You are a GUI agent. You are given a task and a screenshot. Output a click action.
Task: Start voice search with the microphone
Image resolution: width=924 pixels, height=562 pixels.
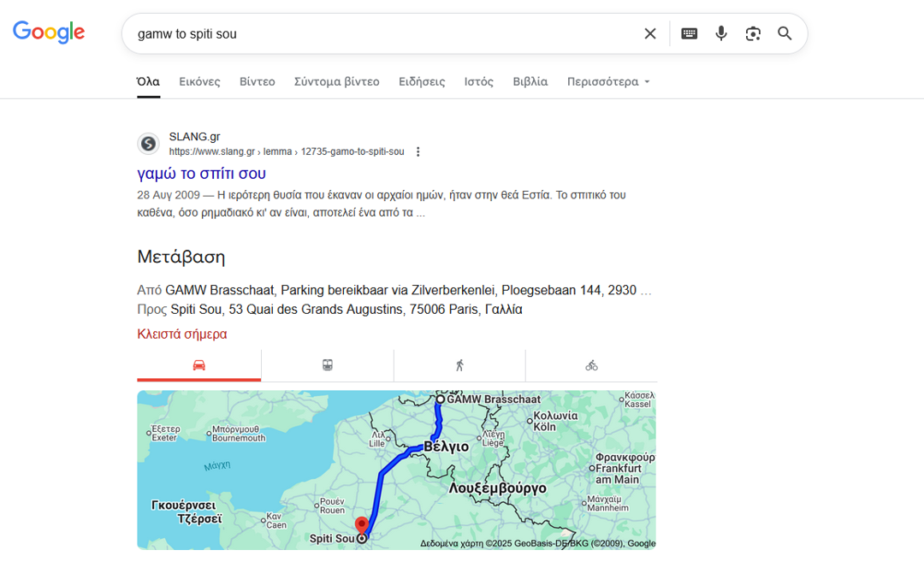click(721, 33)
